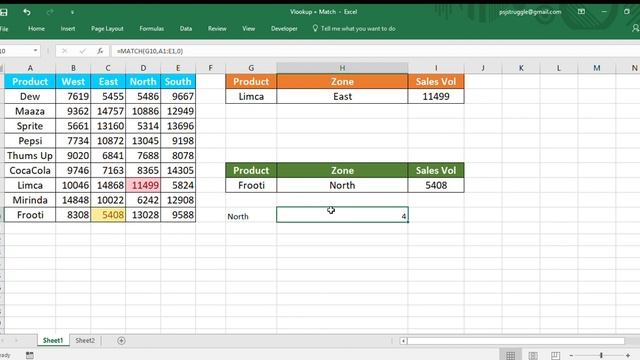Add a new sheet with plus icon
The image size is (640, 360).
pyautogui.click(x=121, y=340)
